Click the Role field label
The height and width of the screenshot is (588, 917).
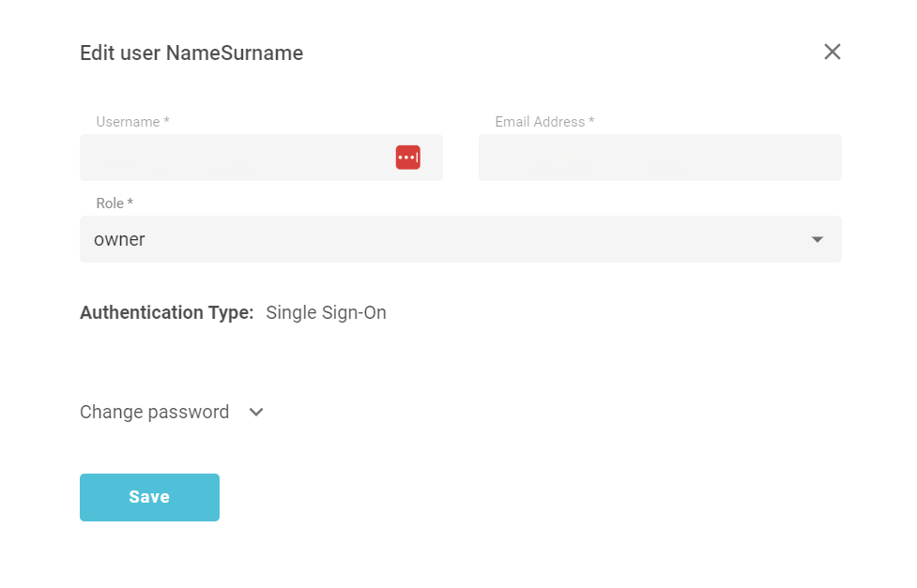(x=110, y=204)
